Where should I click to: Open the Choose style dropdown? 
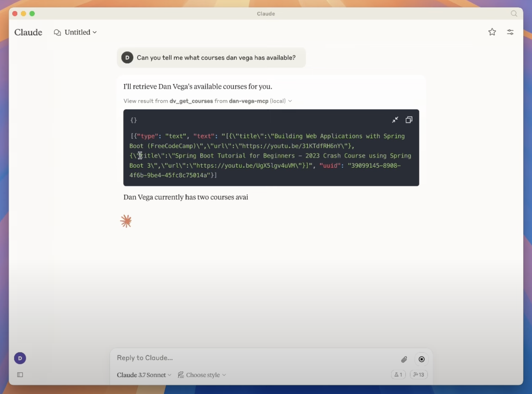(202, 375)
